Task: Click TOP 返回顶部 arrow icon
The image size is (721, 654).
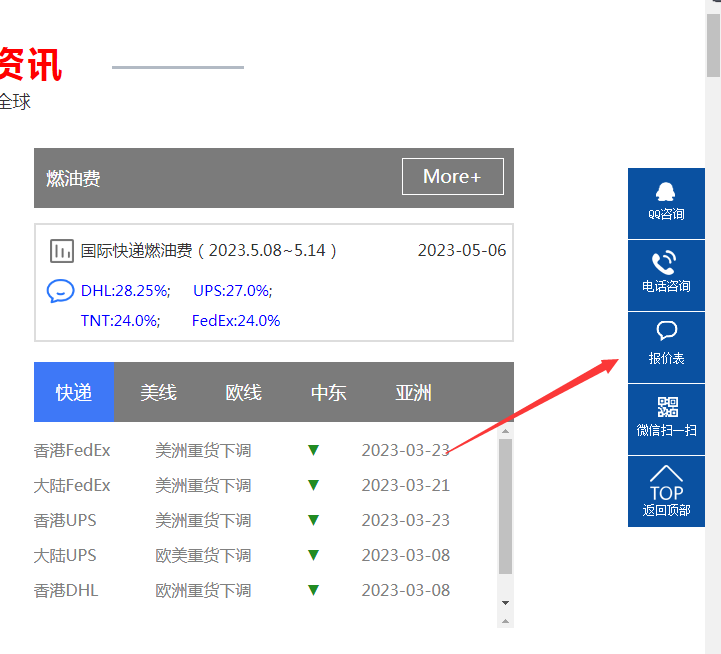Action: (666, 475)
